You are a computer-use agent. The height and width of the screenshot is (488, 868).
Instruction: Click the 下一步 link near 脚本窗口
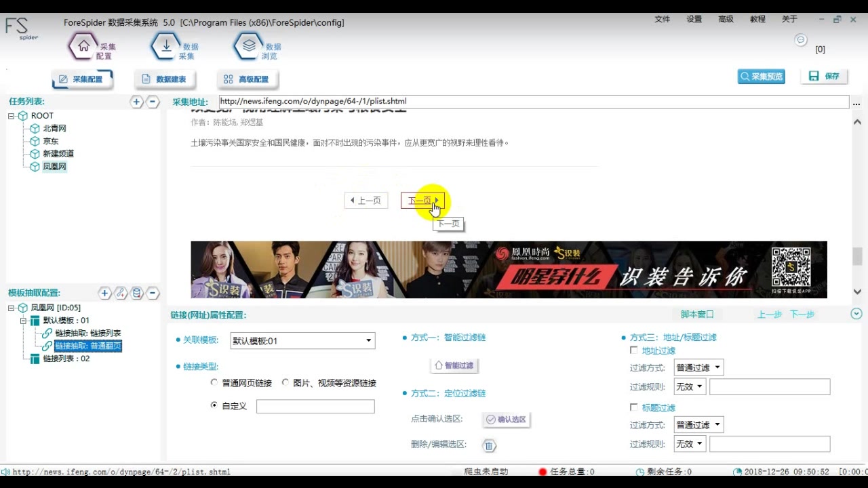[802, 314]
